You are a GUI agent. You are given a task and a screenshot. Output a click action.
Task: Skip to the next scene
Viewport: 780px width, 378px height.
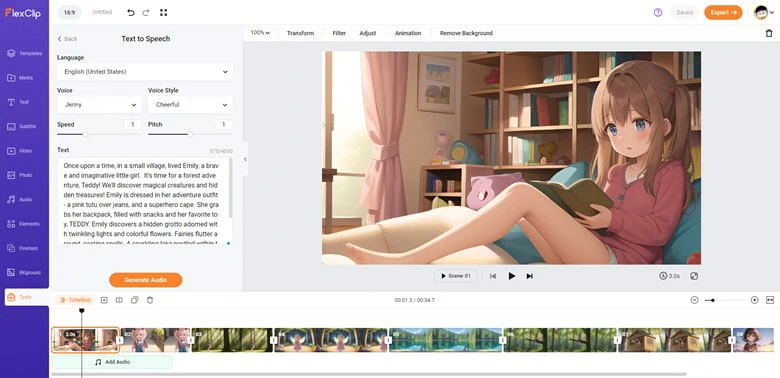click(530, 276)
